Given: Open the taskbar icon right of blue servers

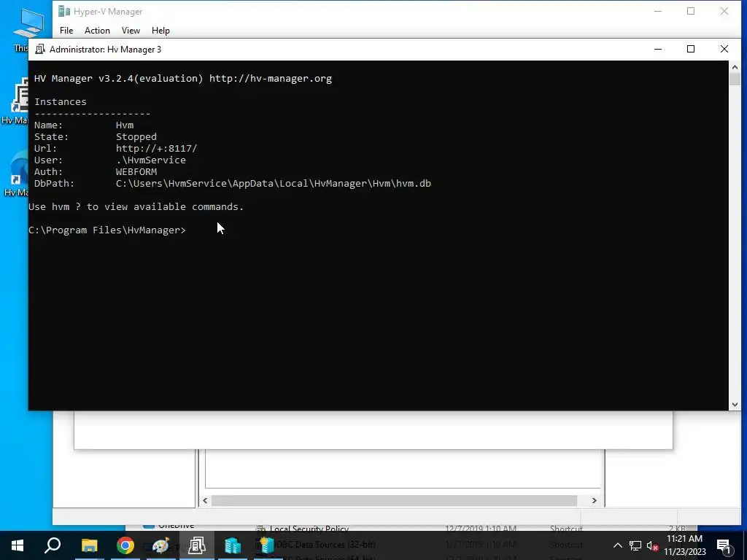Looking at the screenshot, I should pyautogui.click(x=267, y=545).
